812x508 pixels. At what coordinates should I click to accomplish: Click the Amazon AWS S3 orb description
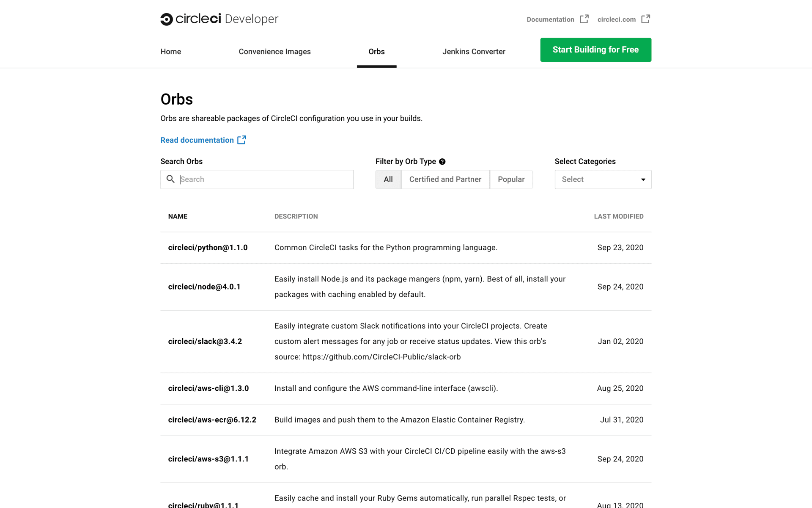[x=420, y=459]
